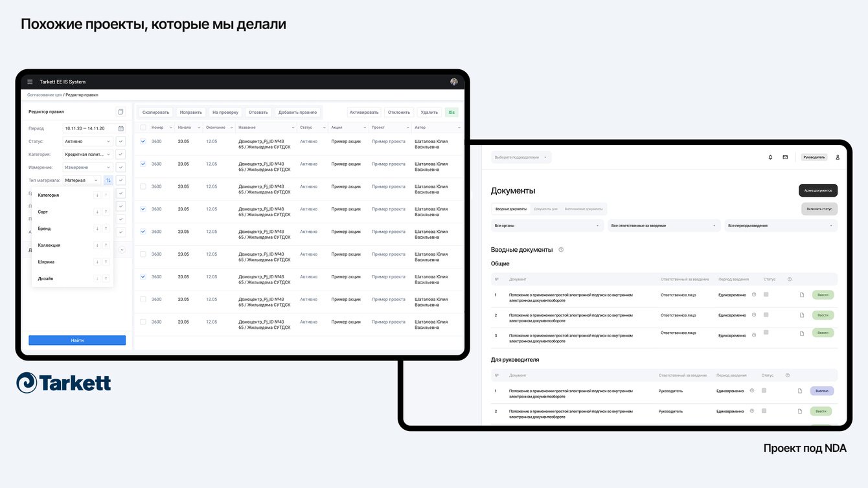Open the notification bell icon
The height and width of the screenshot is (488, 868).
pos(770,157)
